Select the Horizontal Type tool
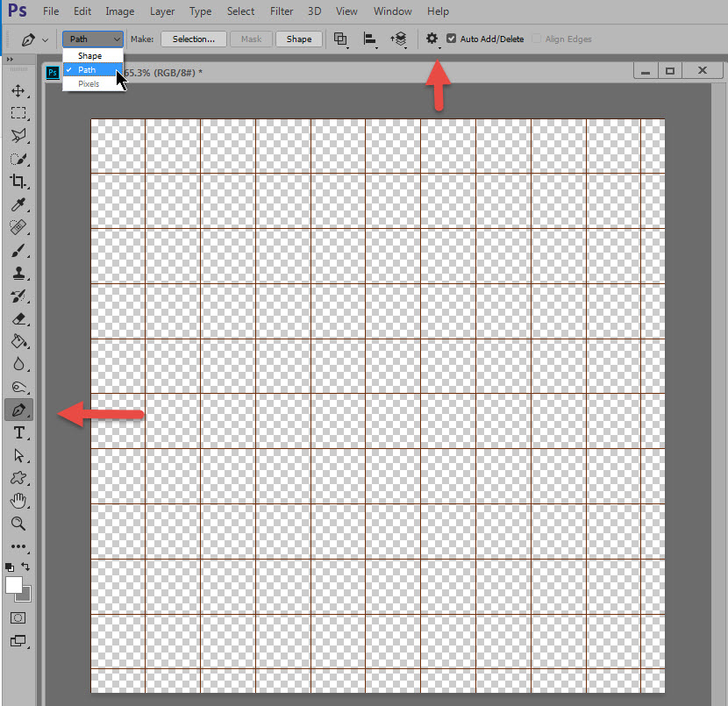This screenshot has width=728, height=706. pos(18,432)
